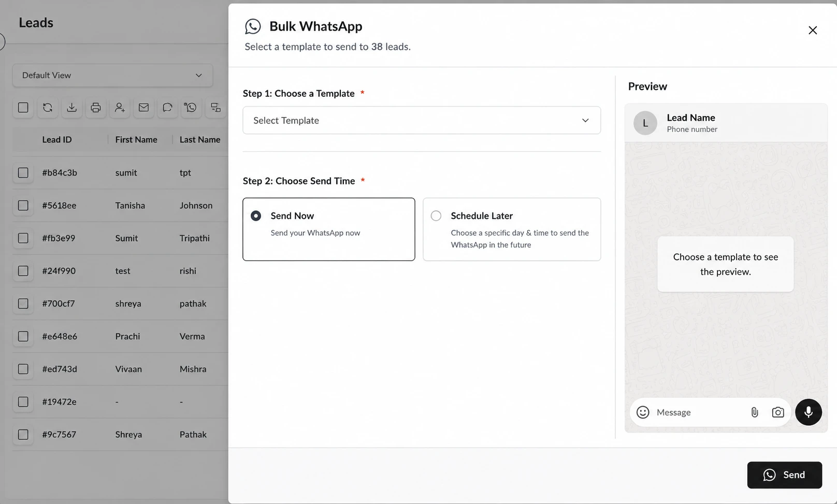
Task: Check the box for lead #19472e
Action: pyautogui.click(x=23, y=401)
